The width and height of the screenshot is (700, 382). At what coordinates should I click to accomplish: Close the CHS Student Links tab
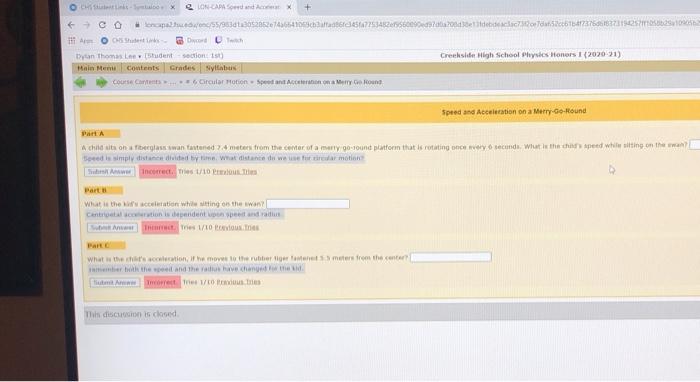pyautogui.click(x=173, y=7)
